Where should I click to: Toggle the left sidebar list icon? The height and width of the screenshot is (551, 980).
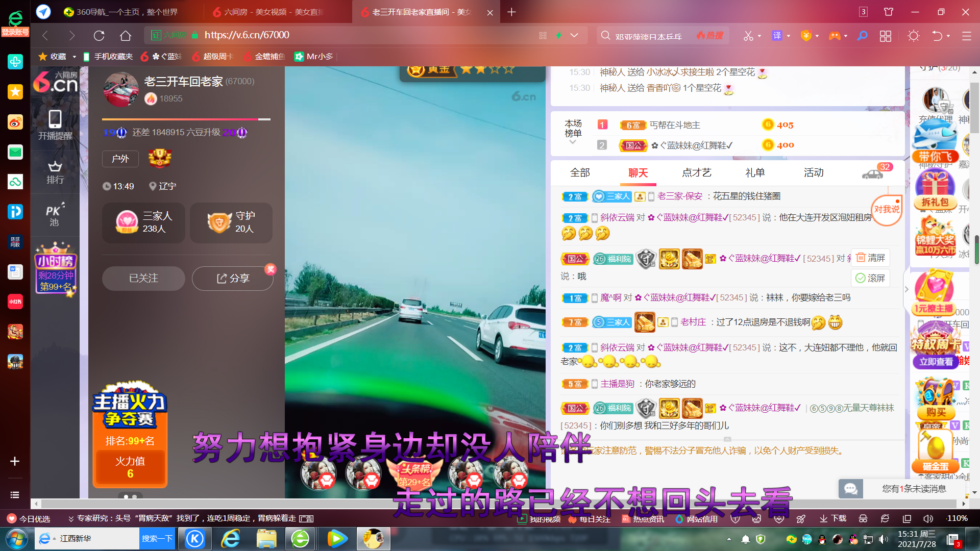point(15,495)
